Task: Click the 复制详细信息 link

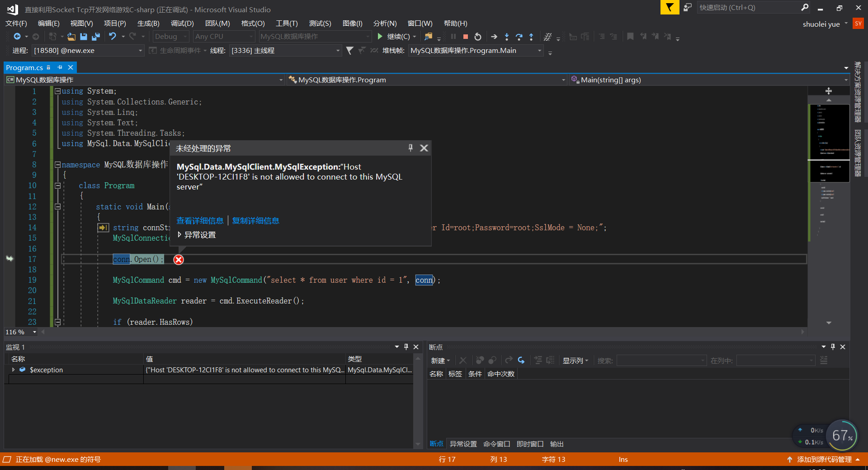Action: click(x=255, y=221)
